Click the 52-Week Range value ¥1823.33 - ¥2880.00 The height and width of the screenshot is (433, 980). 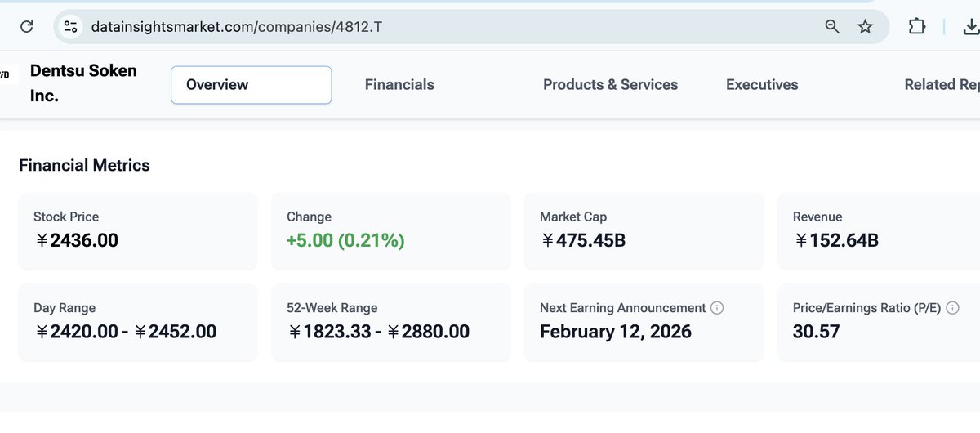pyautogui.click(x=378, y=332)
